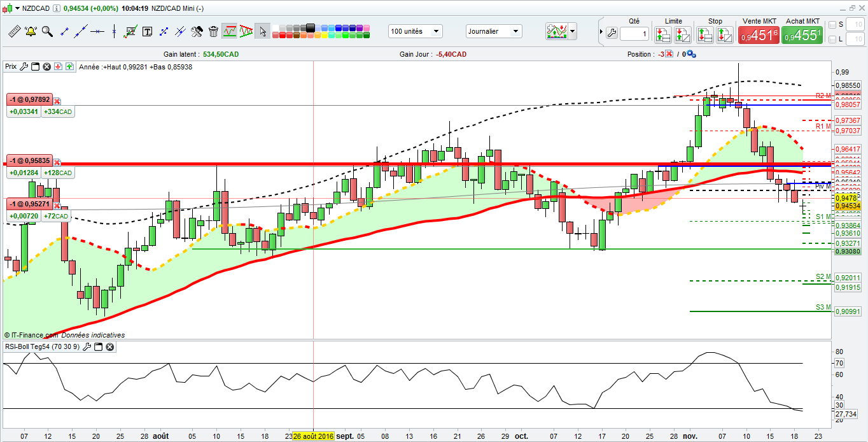Open the hammer and wrench object settings
The width and height of the screenshot is (868, 442).
coord(197,31)
